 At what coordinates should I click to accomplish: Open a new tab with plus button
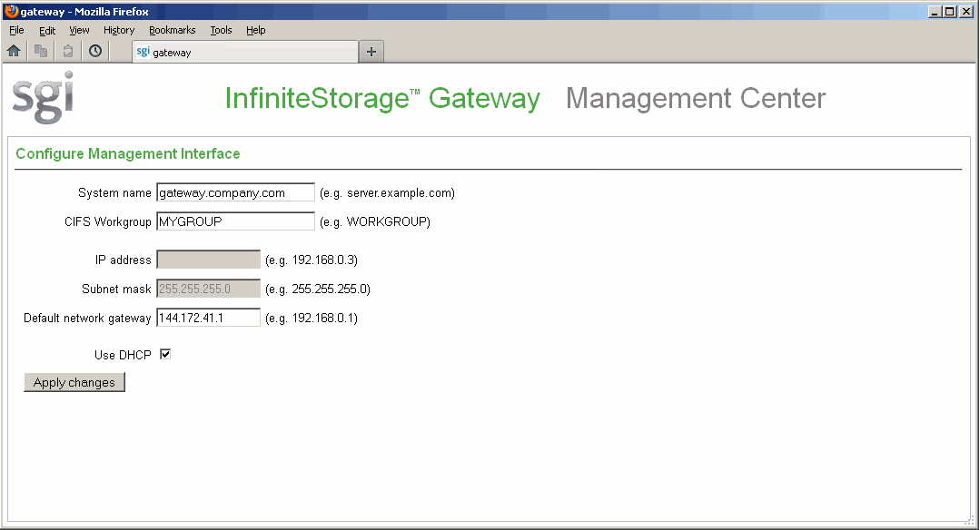[x=371, y=52]
